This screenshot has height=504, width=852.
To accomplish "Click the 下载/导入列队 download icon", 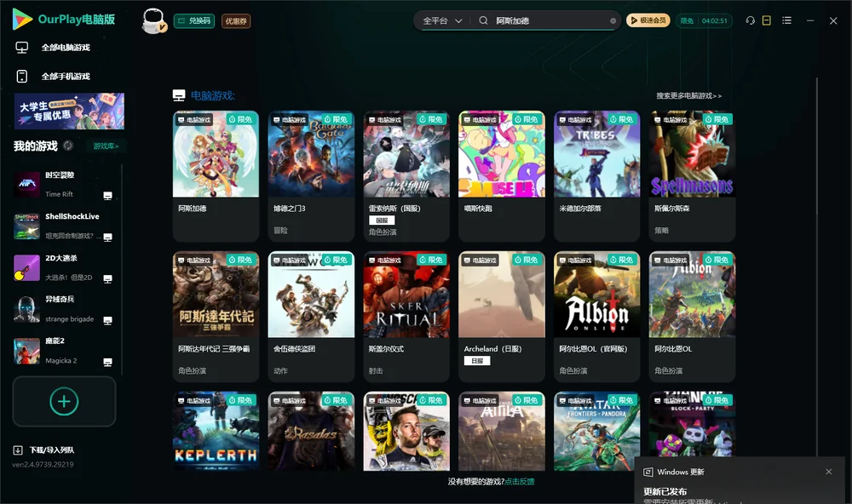I will [18, 450].
